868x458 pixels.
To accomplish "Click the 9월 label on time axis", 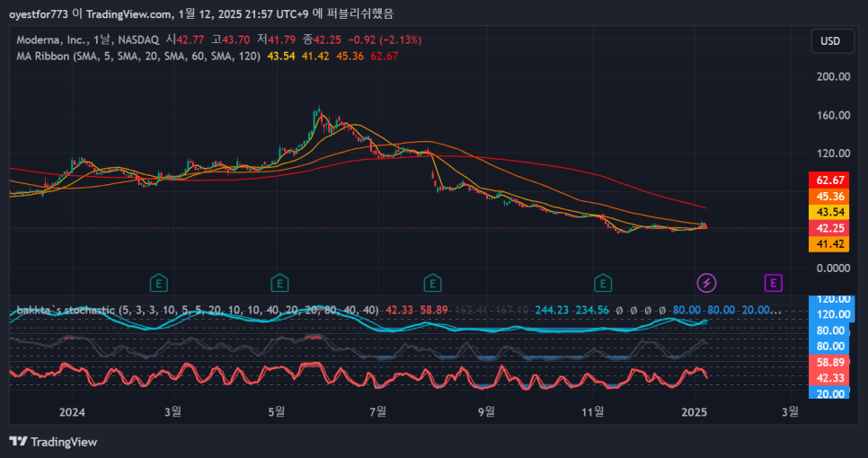I will [487, 412].
